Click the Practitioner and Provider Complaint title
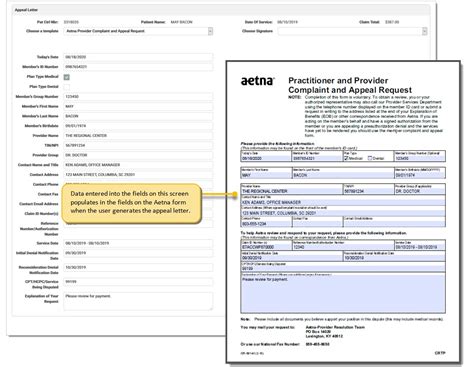This screenshot has width=474, height=367. point(350,85)
